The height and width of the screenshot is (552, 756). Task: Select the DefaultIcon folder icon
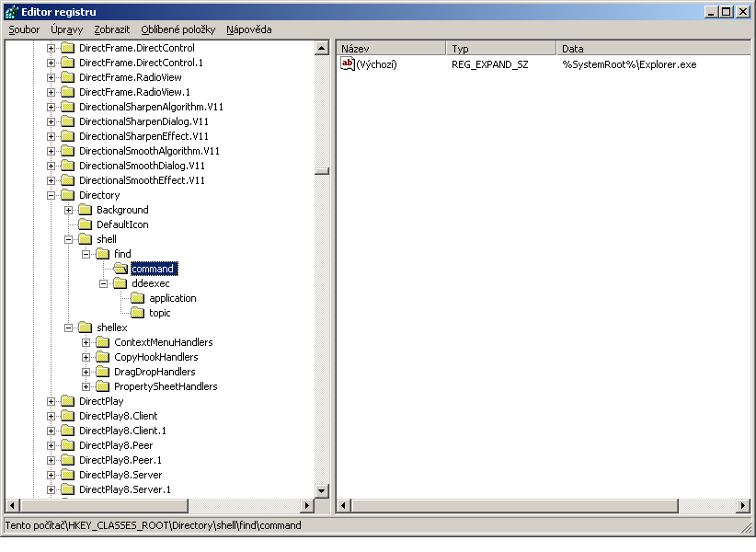point(86,224)
